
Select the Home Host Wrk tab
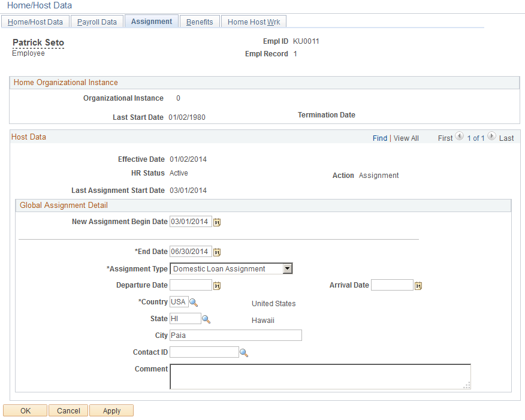pos(254,22)
